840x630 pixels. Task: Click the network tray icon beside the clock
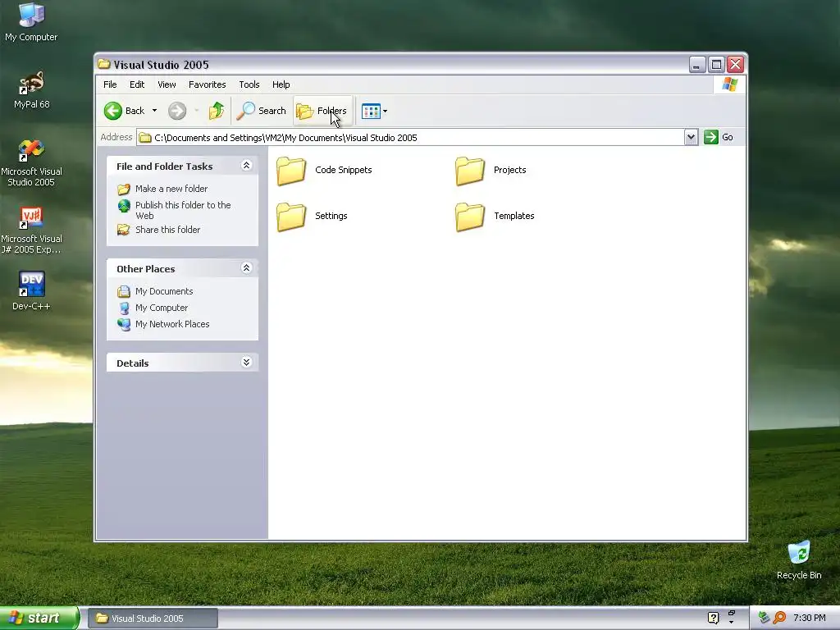764,618
